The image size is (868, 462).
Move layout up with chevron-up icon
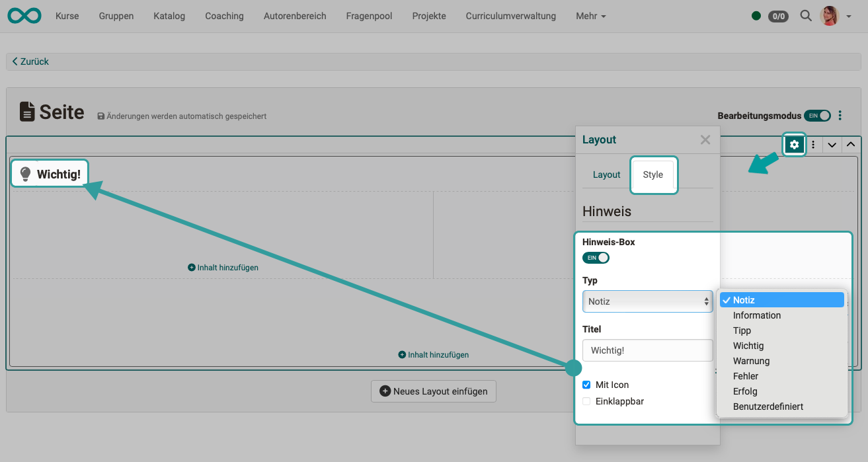[851, 145]
